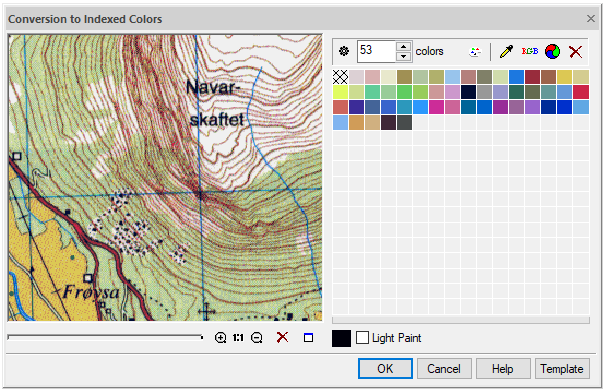Viewport: 607px width, 391px height.
Task: Pick the magenta swatch in the palette
Action: [436, 107]
